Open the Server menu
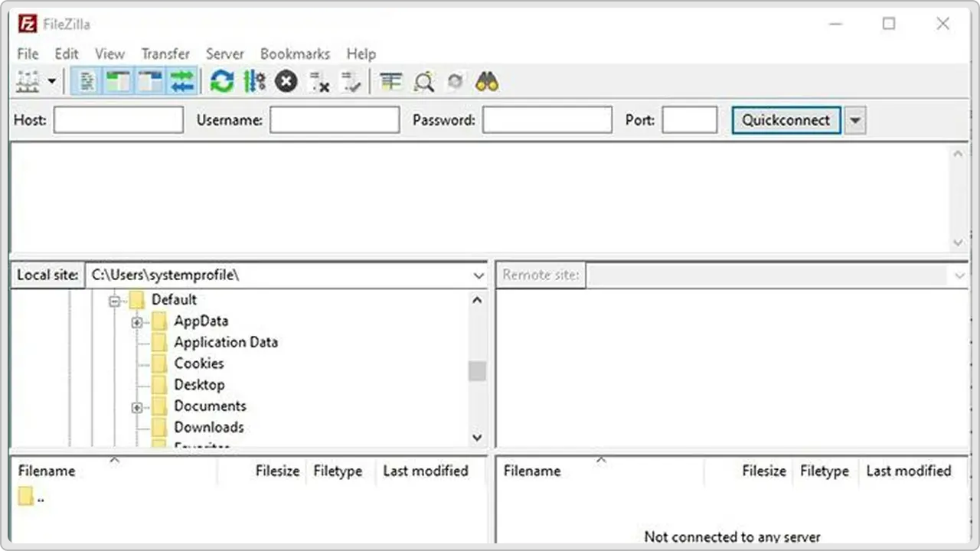980x551 pixels. [225, 54]
